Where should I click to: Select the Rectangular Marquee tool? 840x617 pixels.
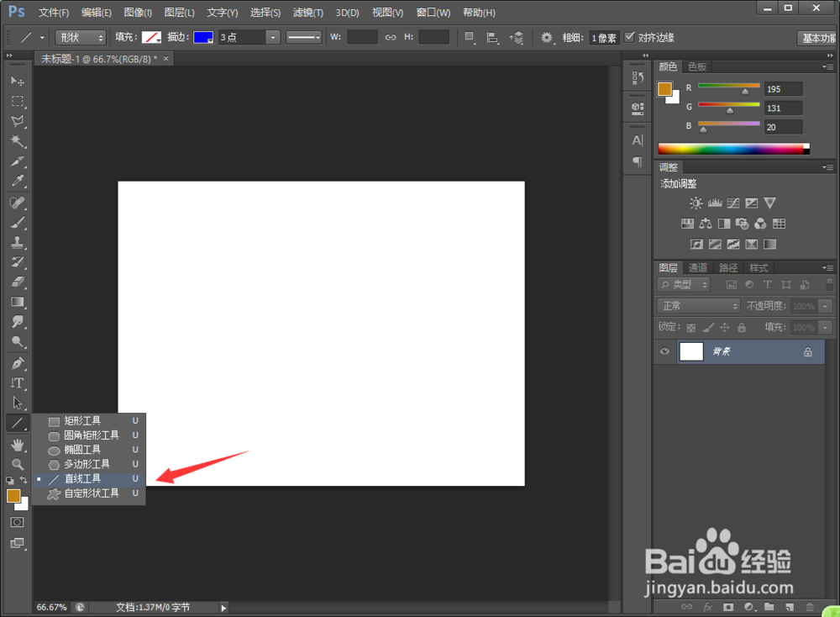click(x=17, y=101)
